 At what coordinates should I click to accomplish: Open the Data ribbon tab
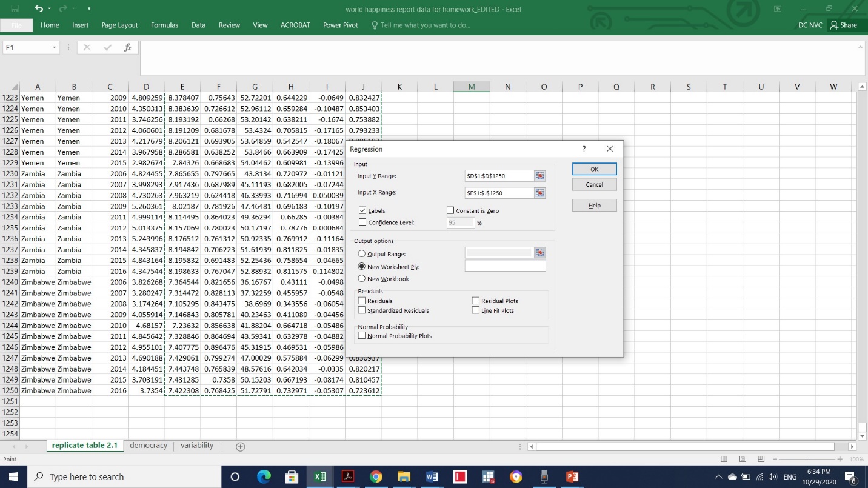198,25
